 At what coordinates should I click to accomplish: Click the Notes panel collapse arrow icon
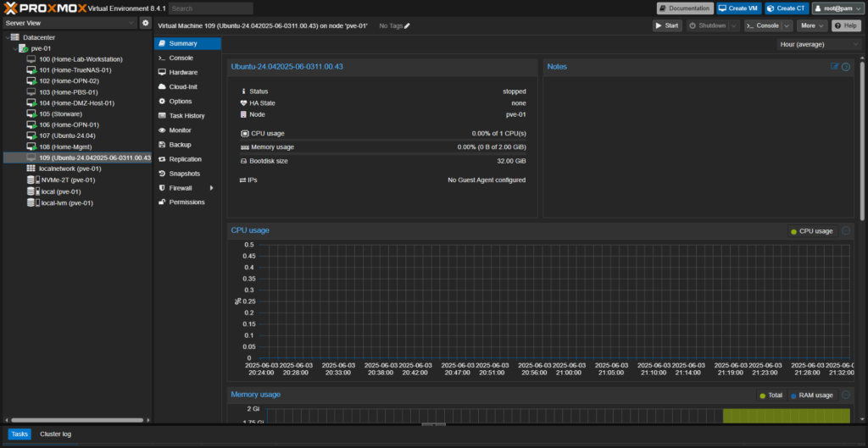pyautogui.click(x=846, y=66)
